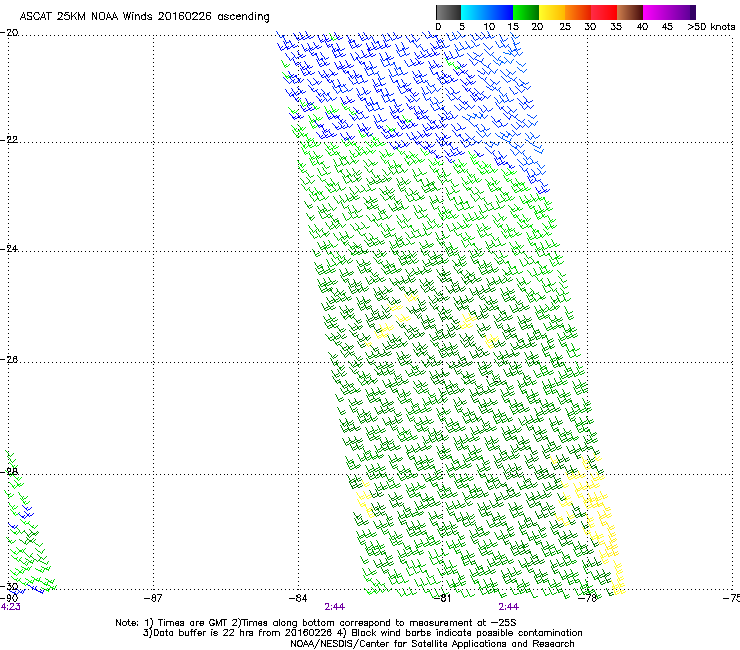Select the "25" label under the color bar
740x650 pixels.
pos(565,27)
